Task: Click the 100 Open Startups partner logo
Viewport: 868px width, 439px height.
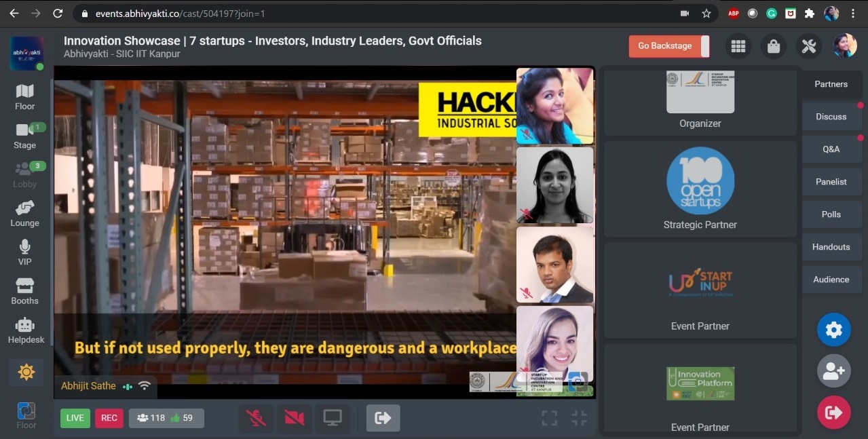Action: (700, 181)
